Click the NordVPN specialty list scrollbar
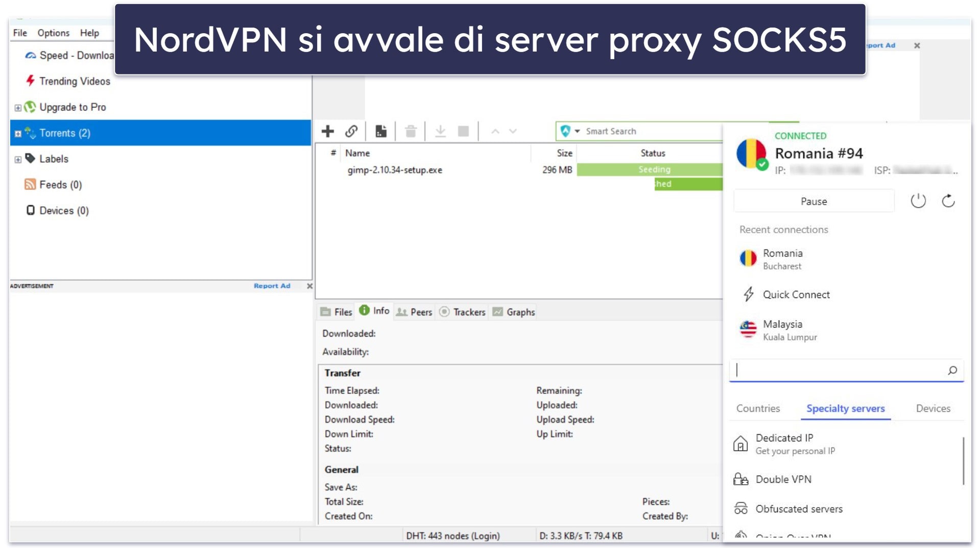This screenshot has width=980, height=548. coord(963,460)
